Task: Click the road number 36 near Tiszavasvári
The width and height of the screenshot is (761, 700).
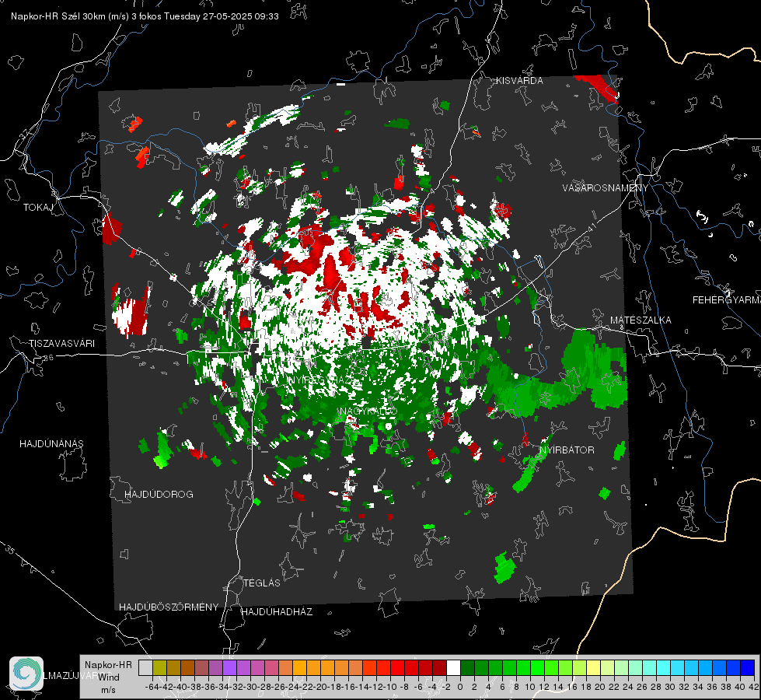Action: 49,358
